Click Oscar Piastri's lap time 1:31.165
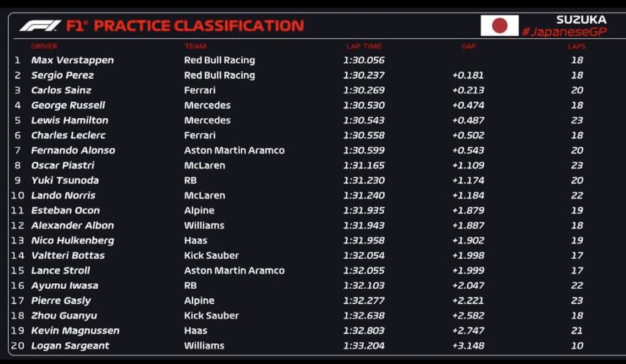Screen dimensions: 626x364 point(364,165)
